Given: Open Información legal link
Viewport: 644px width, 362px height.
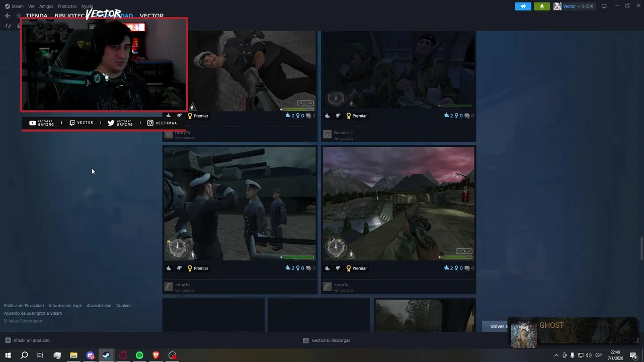Looking at the screenshot, I should tap(65, 305).
